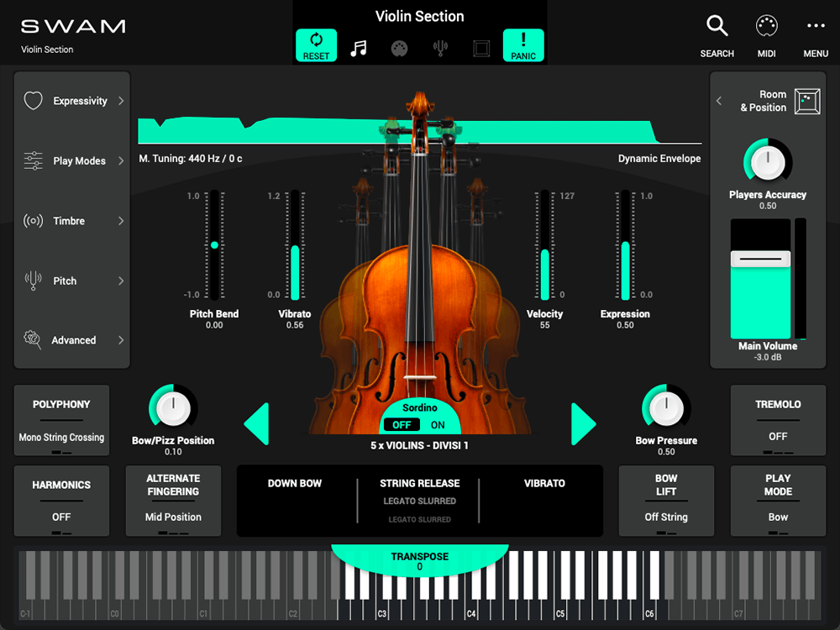The image size is (840, 630).
Task: Open the tuning fork icon in top bar
Action: [x=440, y=49]
